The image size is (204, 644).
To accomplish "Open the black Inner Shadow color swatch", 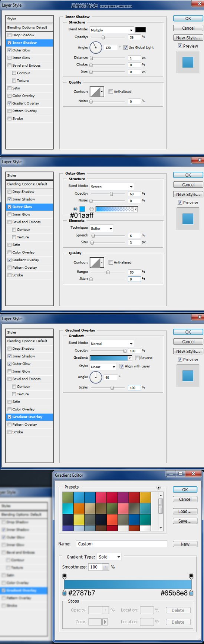I will [x=140, y=30].
